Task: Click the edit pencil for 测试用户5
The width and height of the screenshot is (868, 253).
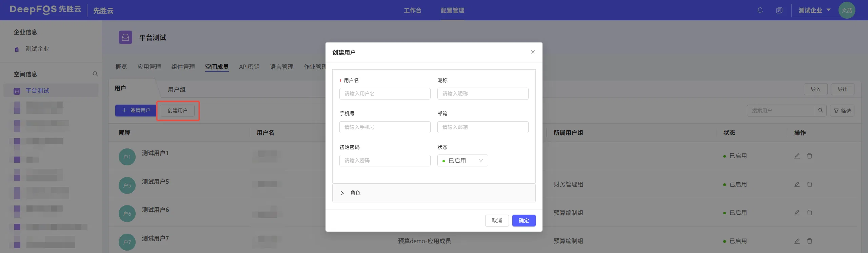Action: pyautogui.click(x=797, y=184)
